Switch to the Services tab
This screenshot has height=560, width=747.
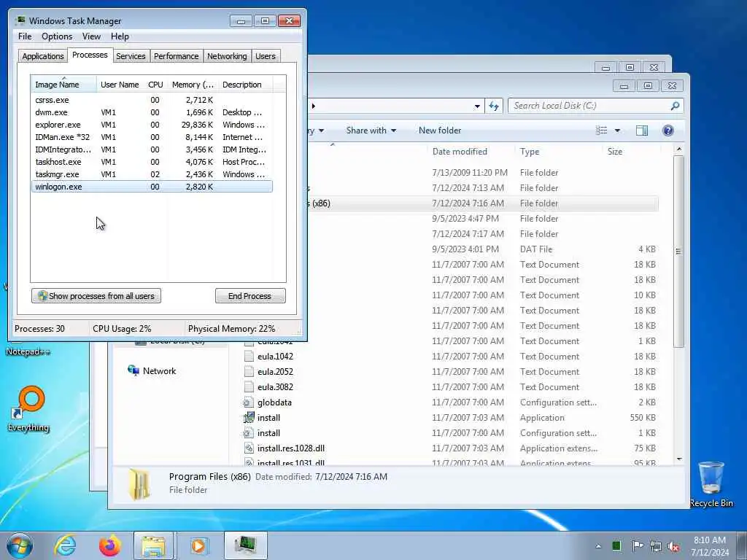tap(131, 56)
